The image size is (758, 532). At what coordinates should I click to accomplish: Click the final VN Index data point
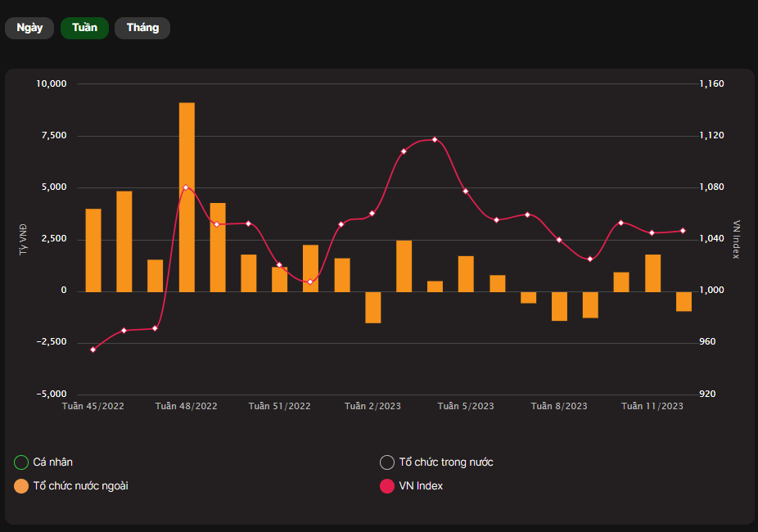(x=684, y=231)
